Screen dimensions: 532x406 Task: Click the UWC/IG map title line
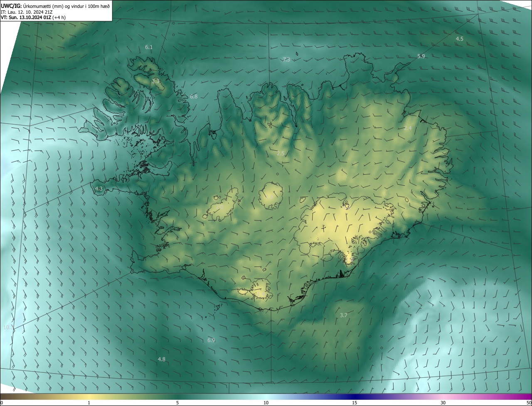[x=55, y=5]
